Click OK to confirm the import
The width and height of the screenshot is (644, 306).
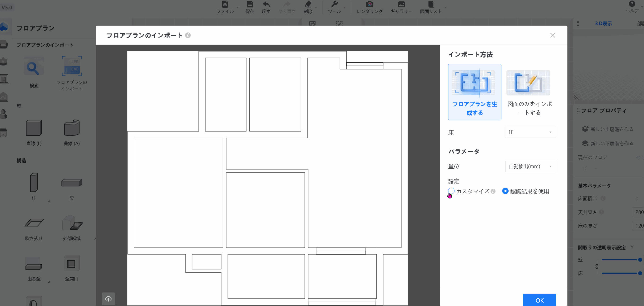coord(539,300)
